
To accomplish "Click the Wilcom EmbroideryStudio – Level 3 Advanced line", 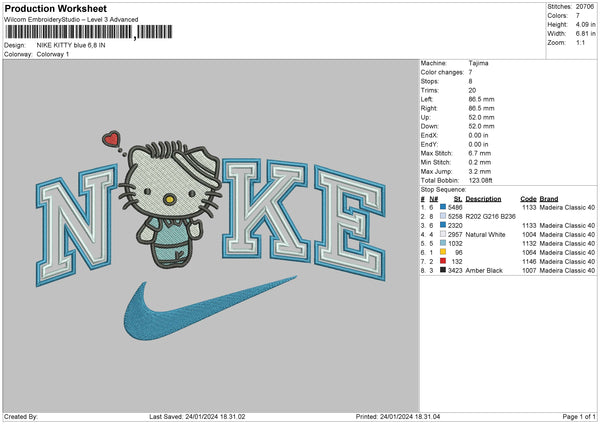I will [x=71, y=20].
